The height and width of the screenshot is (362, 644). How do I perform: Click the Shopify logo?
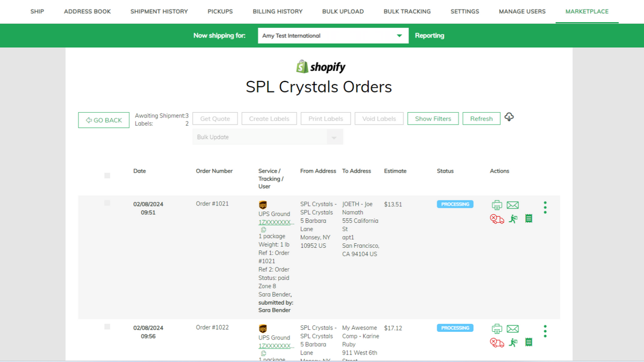coord(321,66)
